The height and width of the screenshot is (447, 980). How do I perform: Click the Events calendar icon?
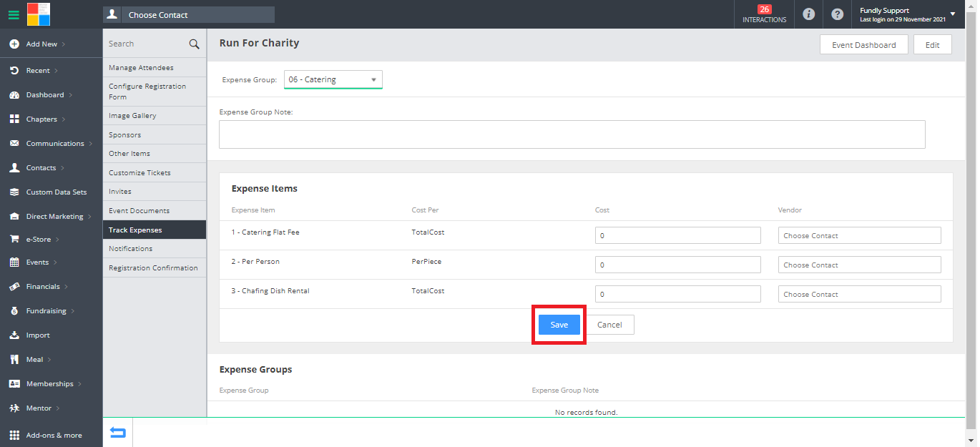(x=14, y=262)
